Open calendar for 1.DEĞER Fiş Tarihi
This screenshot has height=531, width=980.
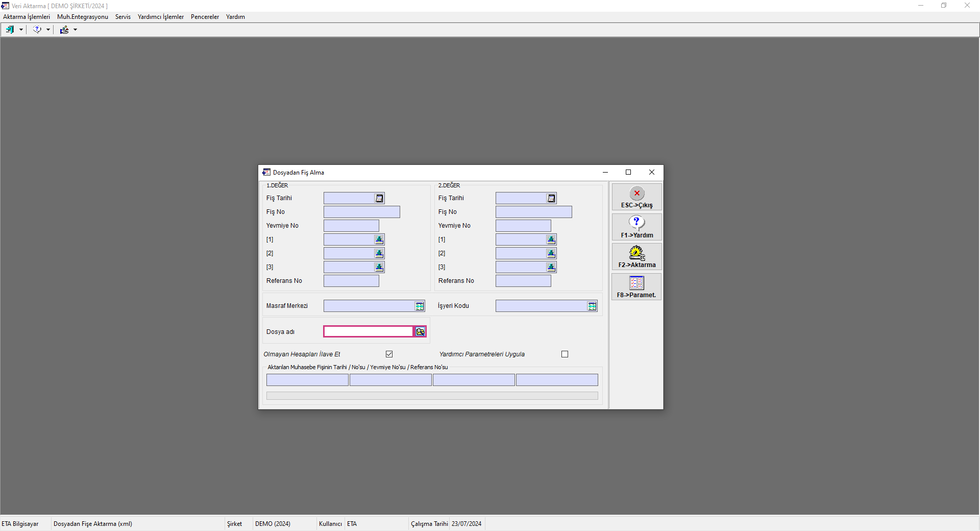[379, 198]
